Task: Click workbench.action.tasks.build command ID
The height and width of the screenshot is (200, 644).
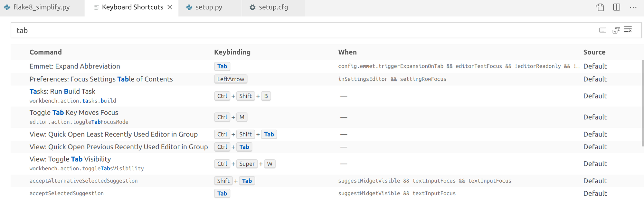Action: [73, 101]
